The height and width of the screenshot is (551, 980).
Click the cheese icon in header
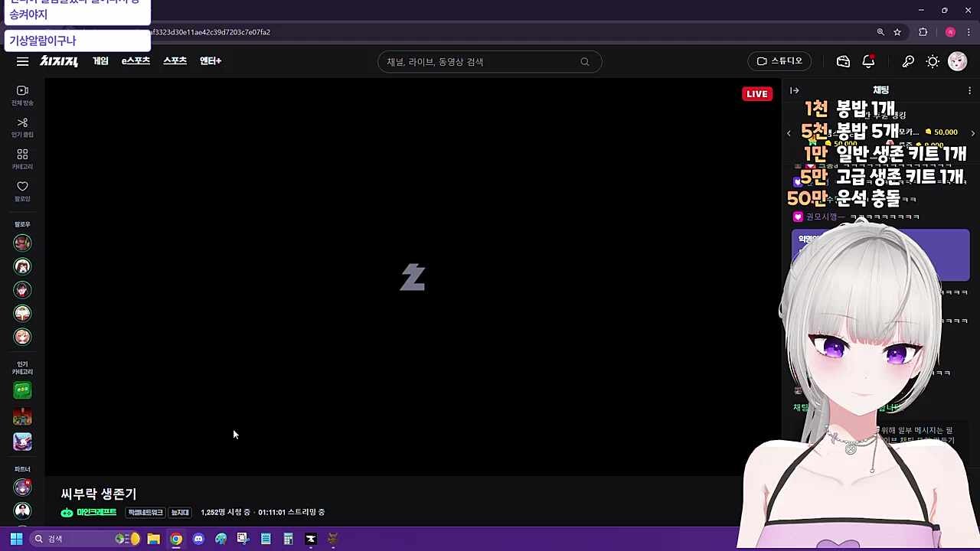[843, 61]
